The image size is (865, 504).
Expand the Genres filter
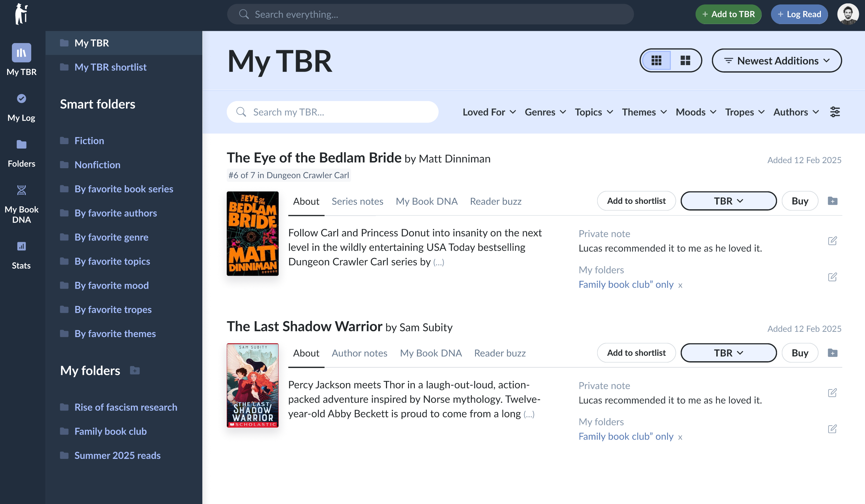545,112
